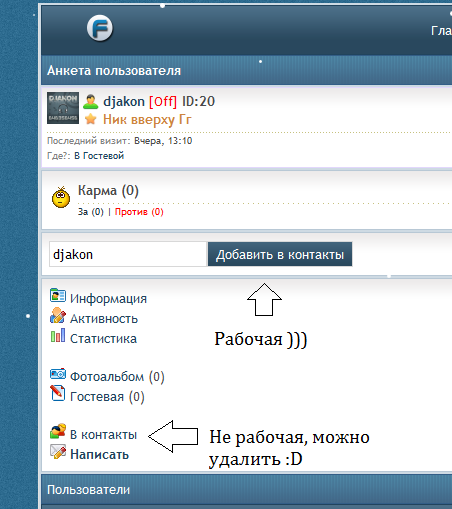This screenshot has height=509, width=452.
Task: Vote Против on karma
Action: click(x=139, y=212)
